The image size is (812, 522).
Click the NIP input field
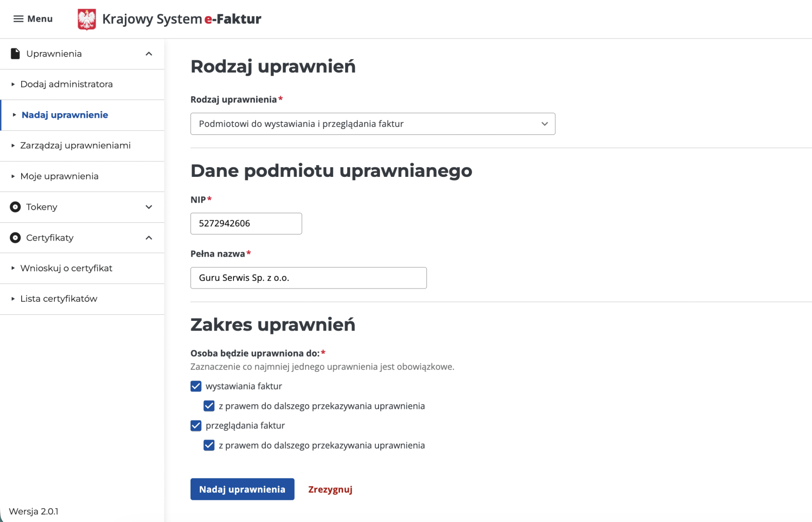tap(246, 224)
